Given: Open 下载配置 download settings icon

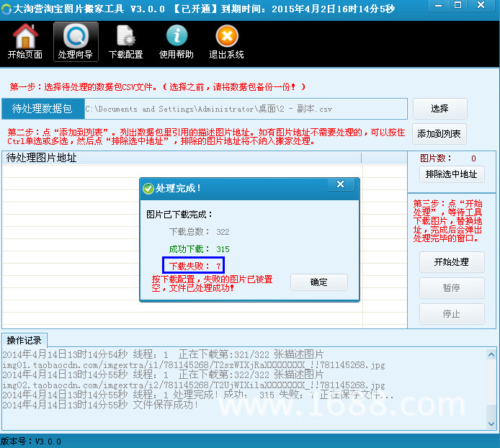Looking at the screenshot, I should tap(125, 42).
